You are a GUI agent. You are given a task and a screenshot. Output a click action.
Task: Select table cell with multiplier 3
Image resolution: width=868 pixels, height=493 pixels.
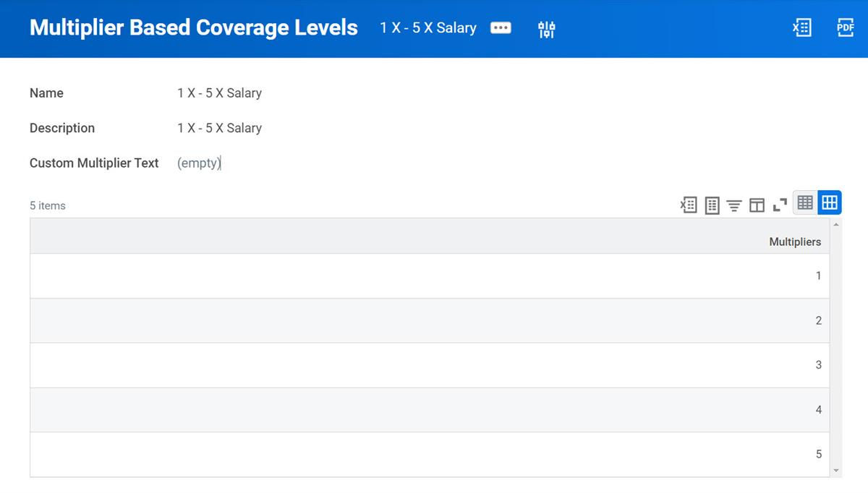tap(430, 365)
